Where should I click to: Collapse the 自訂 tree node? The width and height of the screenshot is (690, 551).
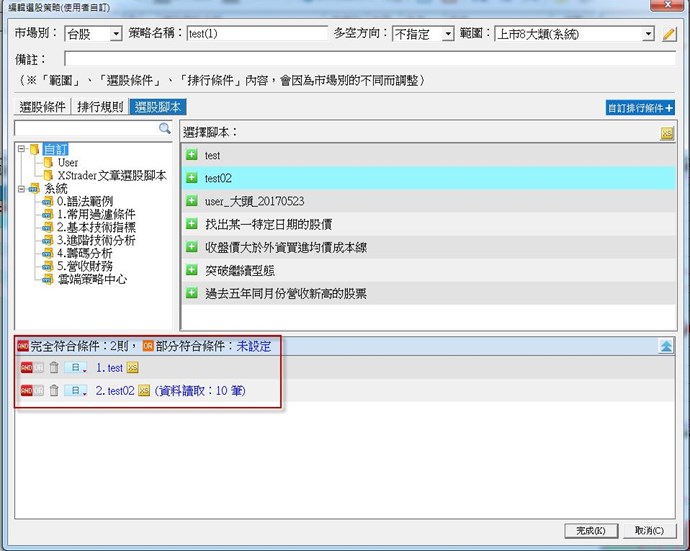click(x=21, y=149)
